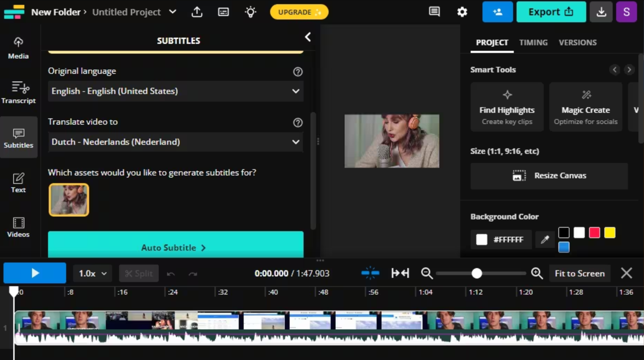Open the Translate video to dropdown
Viewport: 644px width, 360px height.
[175, 142]
